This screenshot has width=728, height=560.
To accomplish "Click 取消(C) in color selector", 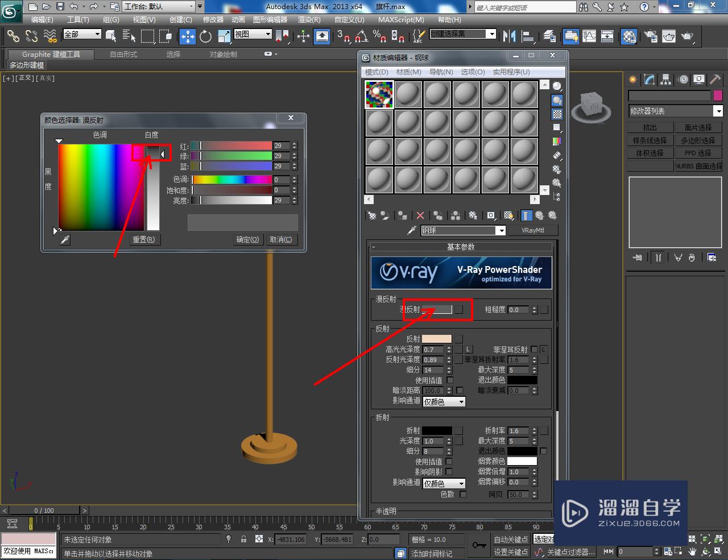I will [281, 240].
